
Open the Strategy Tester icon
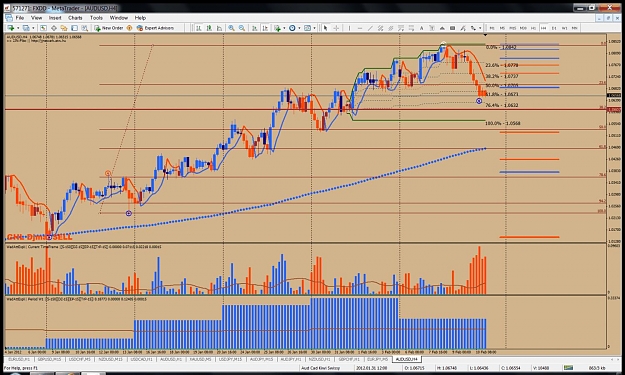point(85,28)
